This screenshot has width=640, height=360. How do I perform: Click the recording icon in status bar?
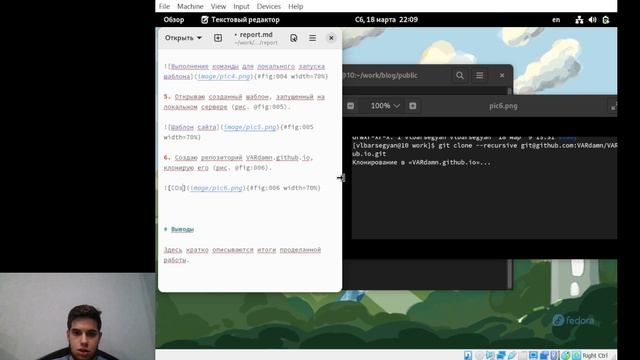click(544, 355)
